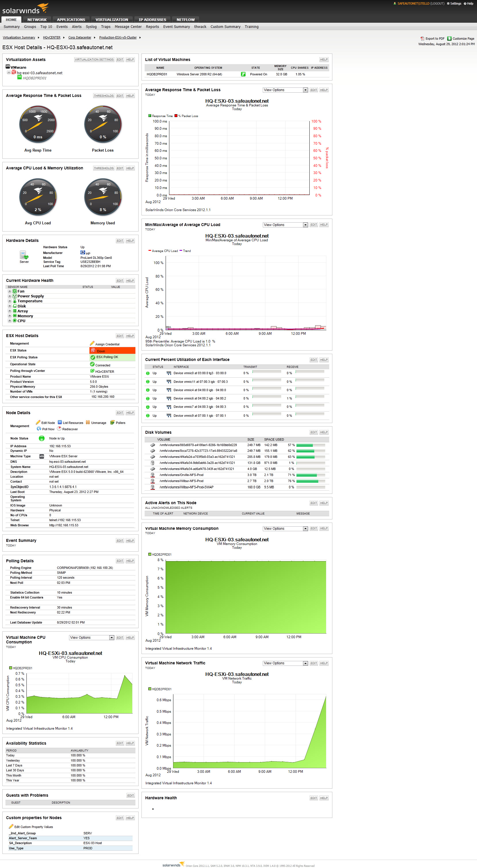The width and height of the screenshot is (477, 868).
Task: Click the Fan sensor icon
Action: pyautogui.click(x=14, y=291)
